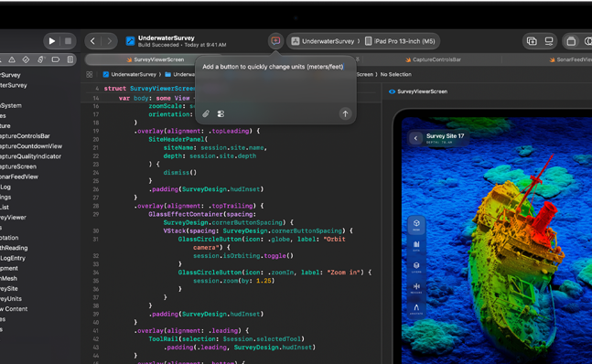
Task: Click session.zoom(by: 1.25) on line 35
Action: point(233,281)
